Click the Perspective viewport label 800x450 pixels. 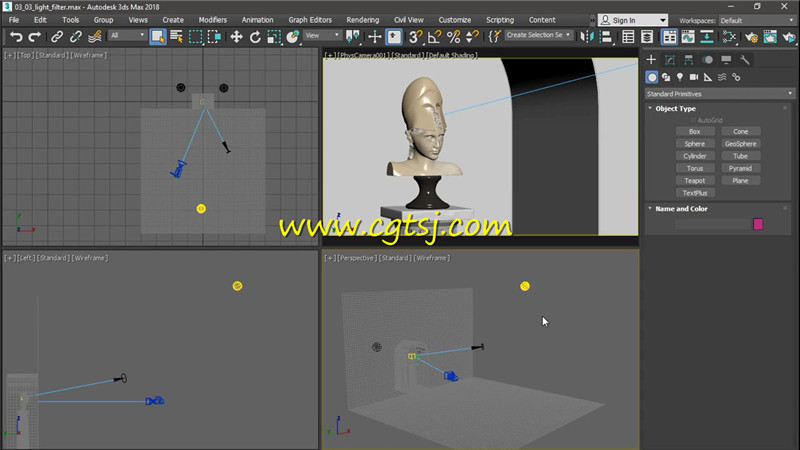tap(356, 258)
